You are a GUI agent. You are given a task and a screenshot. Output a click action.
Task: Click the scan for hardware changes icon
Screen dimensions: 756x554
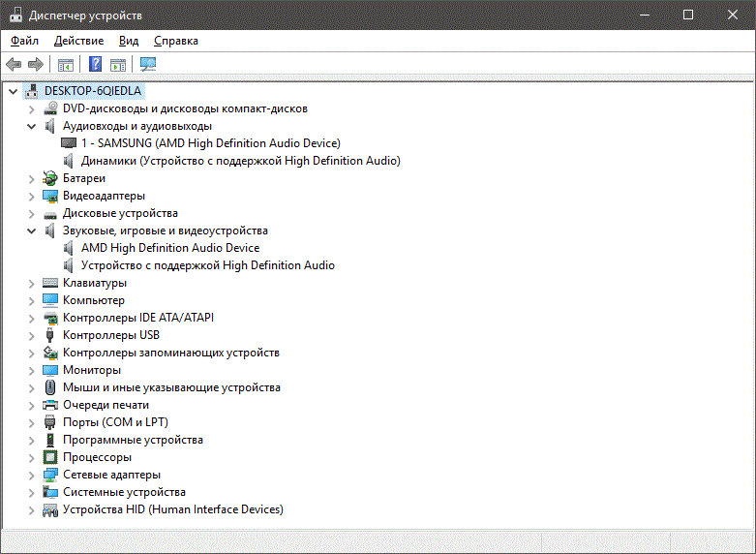pyautogui.click(x=147, y=64)
